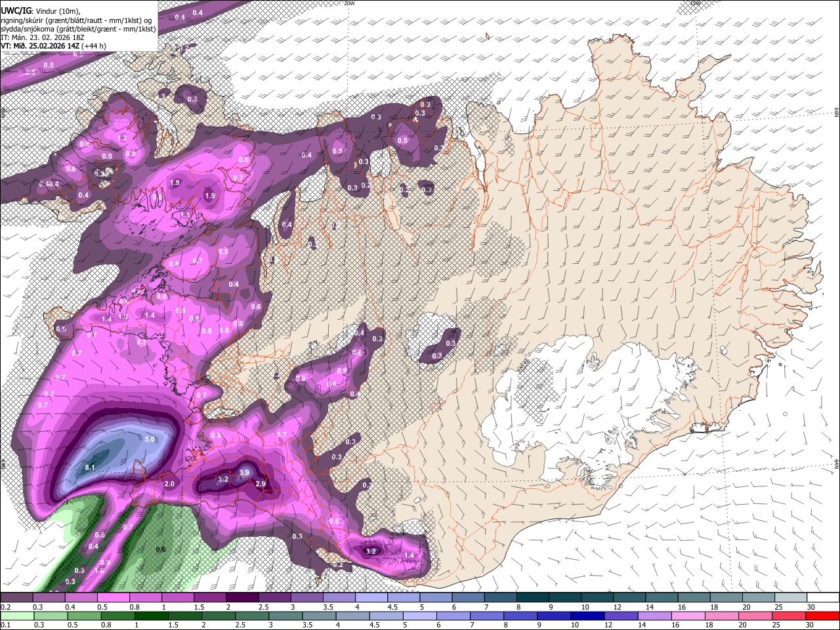Click the 8.1 precipitation value offshore
840x630 pixels.
coord(91,467)
